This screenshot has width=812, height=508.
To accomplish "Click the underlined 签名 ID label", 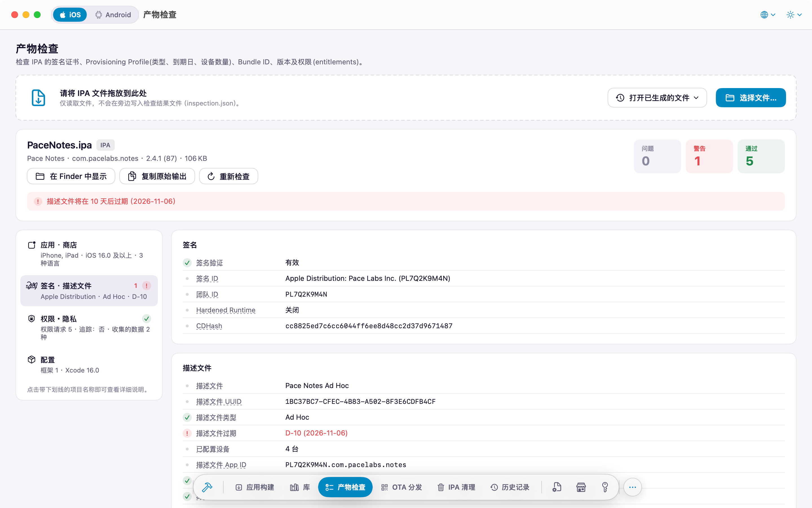I will click(x=207, y=279).
